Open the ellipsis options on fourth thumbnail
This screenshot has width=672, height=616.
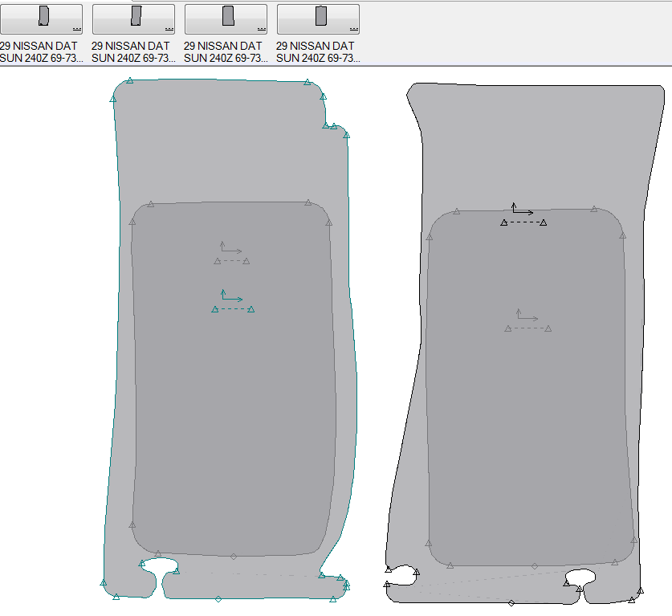pos(352,28)
